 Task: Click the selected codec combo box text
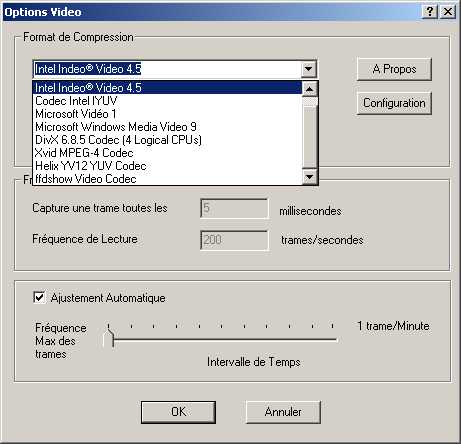pyautogui.click(x=88, y=69)
